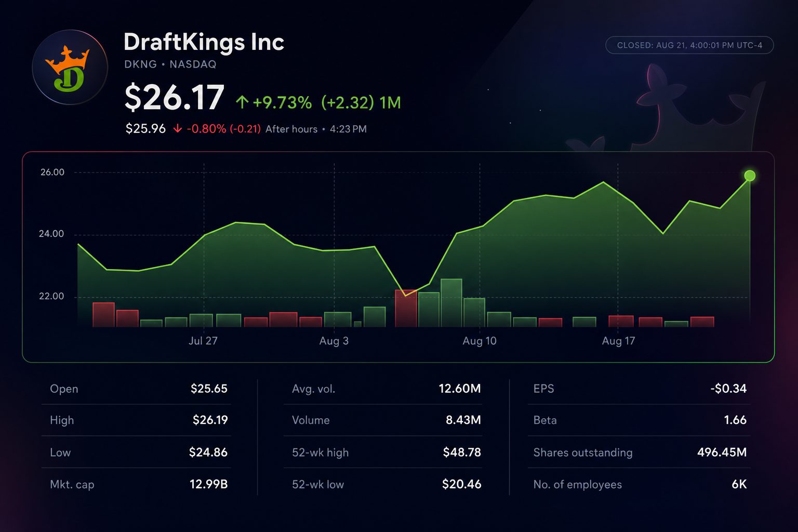Click the 'Mkt. cap' label
The image size is (798, 532).
tap(72, 485)
